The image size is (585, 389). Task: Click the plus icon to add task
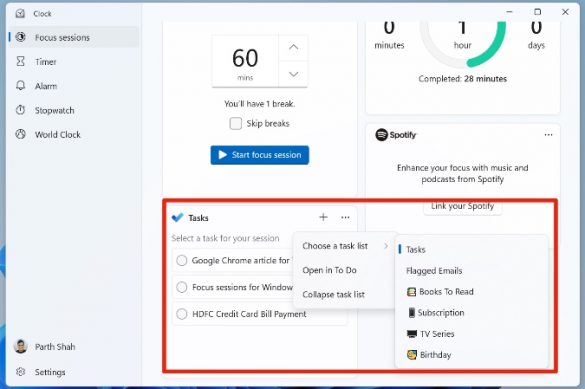pyautogui.click(x=323, y=217)
